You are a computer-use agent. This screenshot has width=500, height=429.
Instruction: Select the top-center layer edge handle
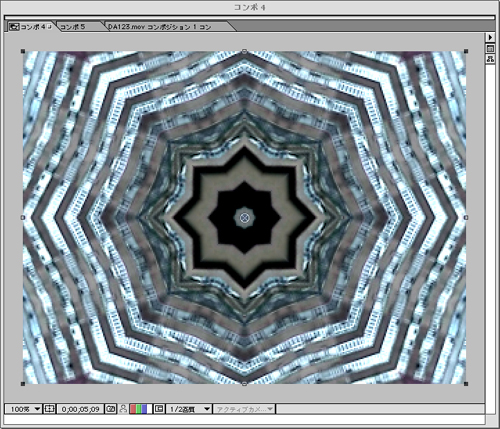(x=244, y=51)
